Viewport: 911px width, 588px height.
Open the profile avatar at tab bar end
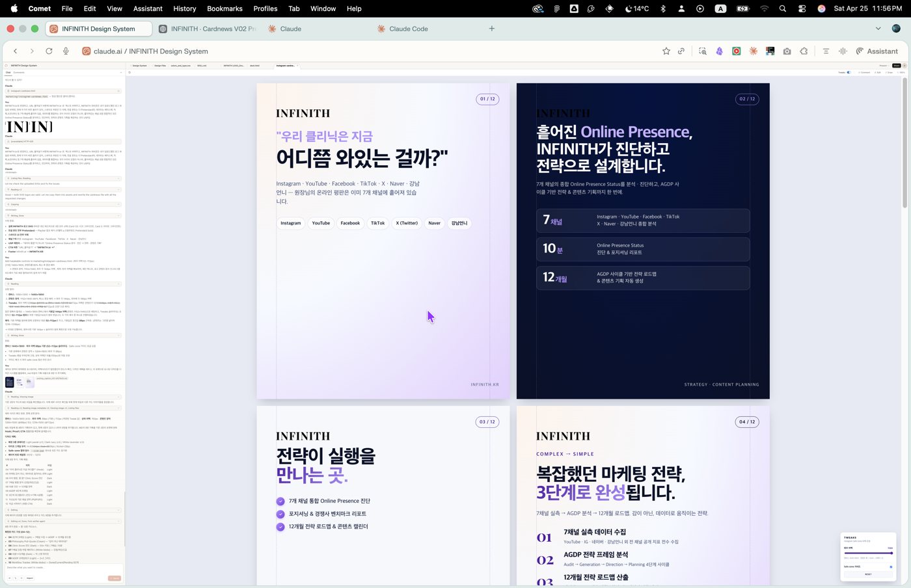coord(896,29)
